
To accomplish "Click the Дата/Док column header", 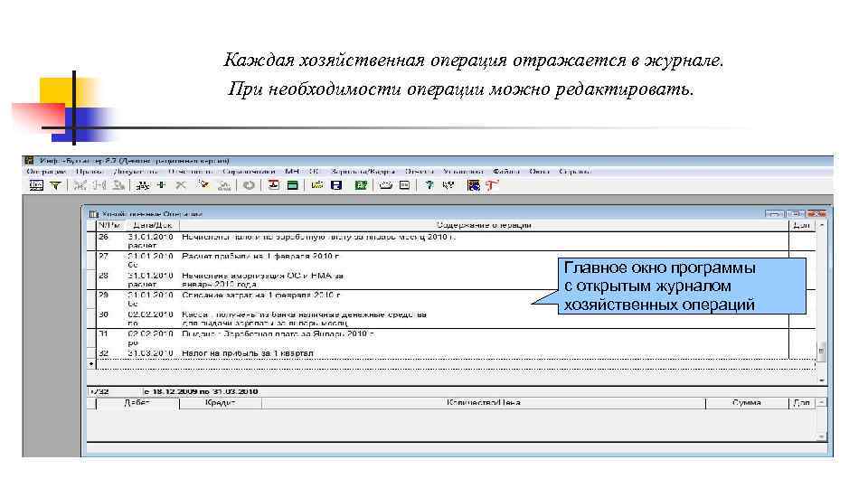I will (153, 225).
